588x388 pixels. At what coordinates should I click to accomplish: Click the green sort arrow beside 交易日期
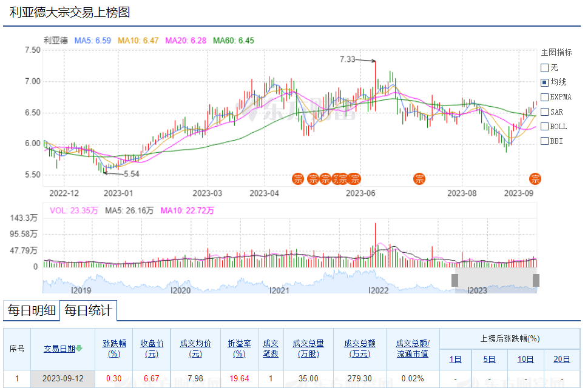pyautogui.click(x=79, y=349)
